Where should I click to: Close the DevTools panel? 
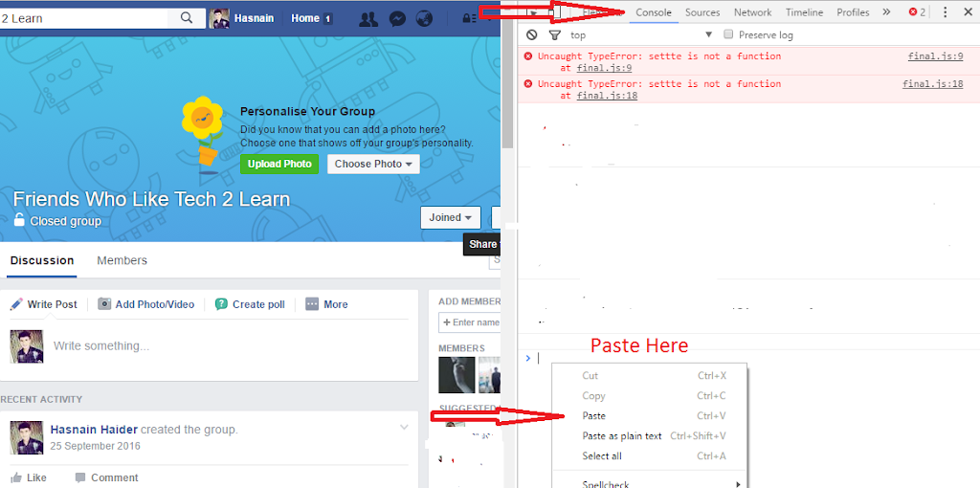tap(968, 11)
